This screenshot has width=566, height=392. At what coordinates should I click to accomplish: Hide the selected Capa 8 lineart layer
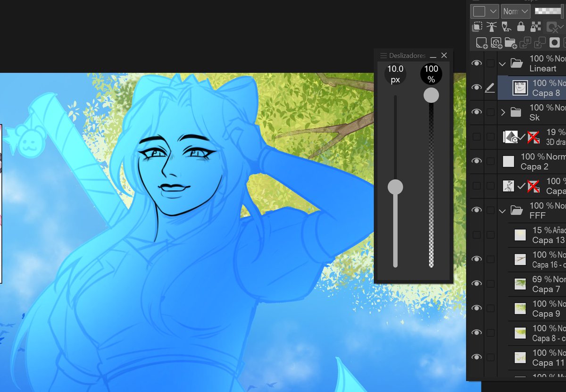476,87
